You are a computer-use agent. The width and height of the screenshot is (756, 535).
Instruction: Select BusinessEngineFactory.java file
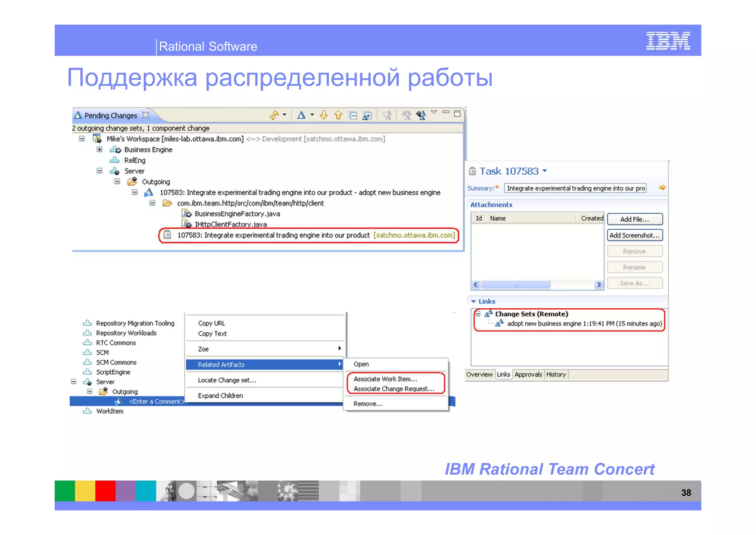[237, 214]
